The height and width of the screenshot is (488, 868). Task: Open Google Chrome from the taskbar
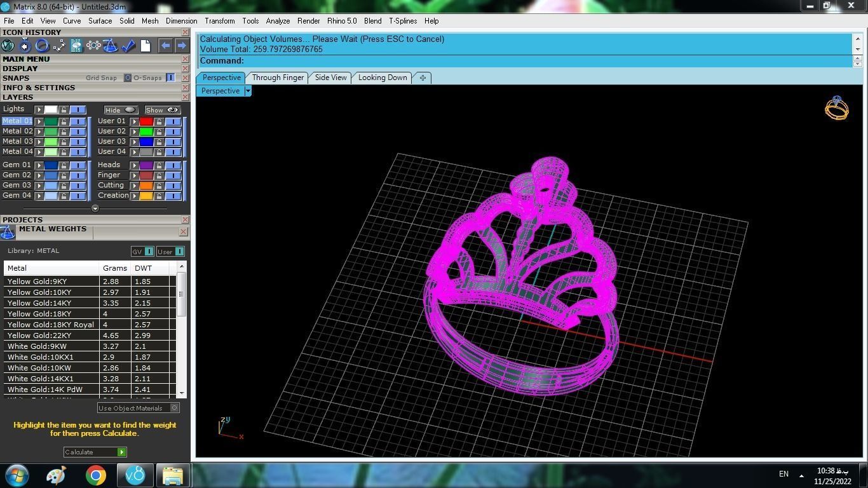pos(96,475)
